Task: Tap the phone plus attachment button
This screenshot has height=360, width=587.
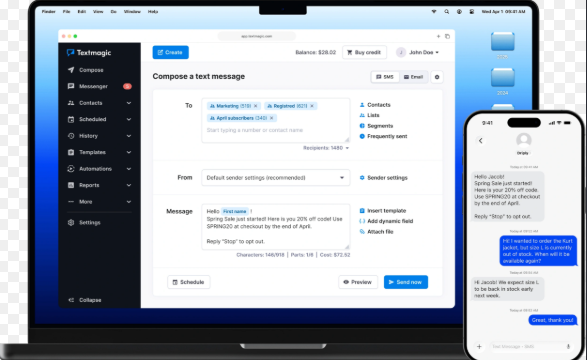Action: pos(479,347)
